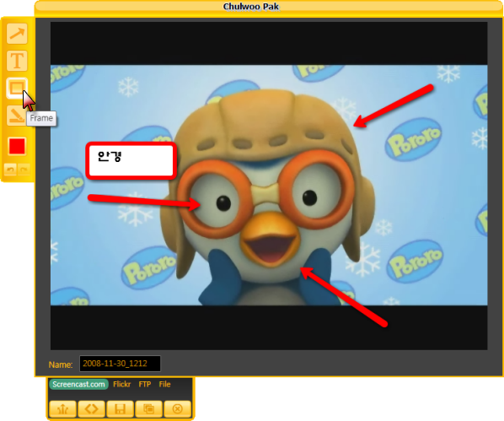Select the File destination tab
The height and width of the screenshot is (421, 504).
click(x=164, y=385)
